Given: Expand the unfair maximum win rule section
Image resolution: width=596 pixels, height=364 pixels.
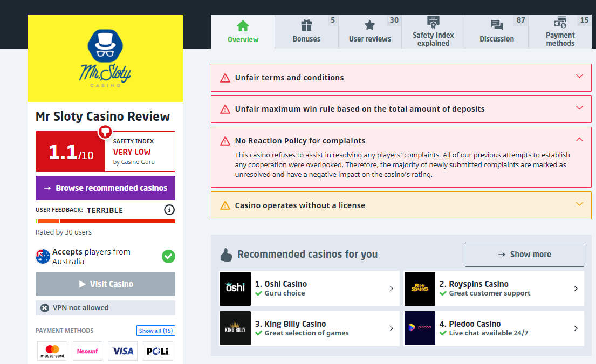Looking at the screenshot, I should coord(579,108).
